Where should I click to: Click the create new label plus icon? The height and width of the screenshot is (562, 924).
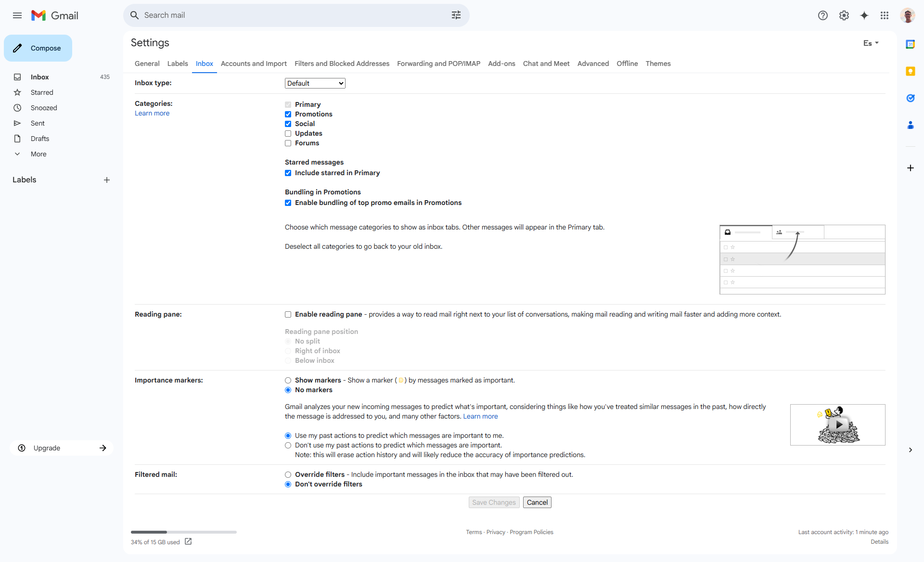(x=107, y=180)
